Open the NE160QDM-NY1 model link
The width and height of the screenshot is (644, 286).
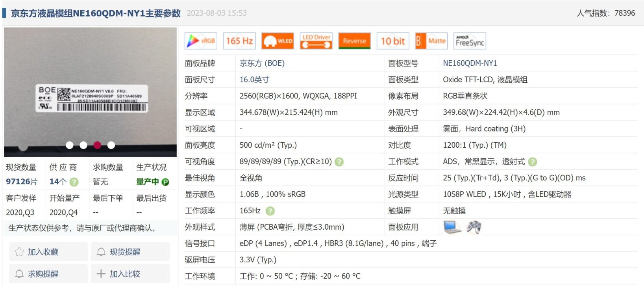coord(470,63)
